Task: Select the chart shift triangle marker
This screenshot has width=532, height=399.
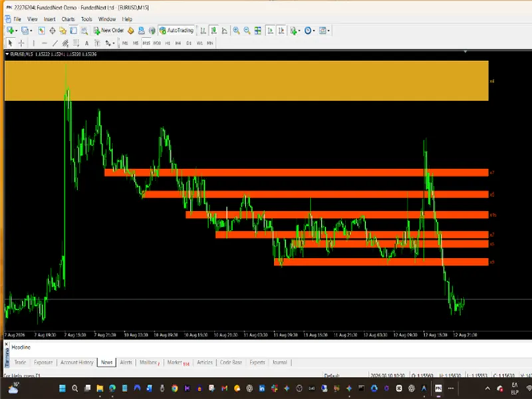Action: (465, 52)
